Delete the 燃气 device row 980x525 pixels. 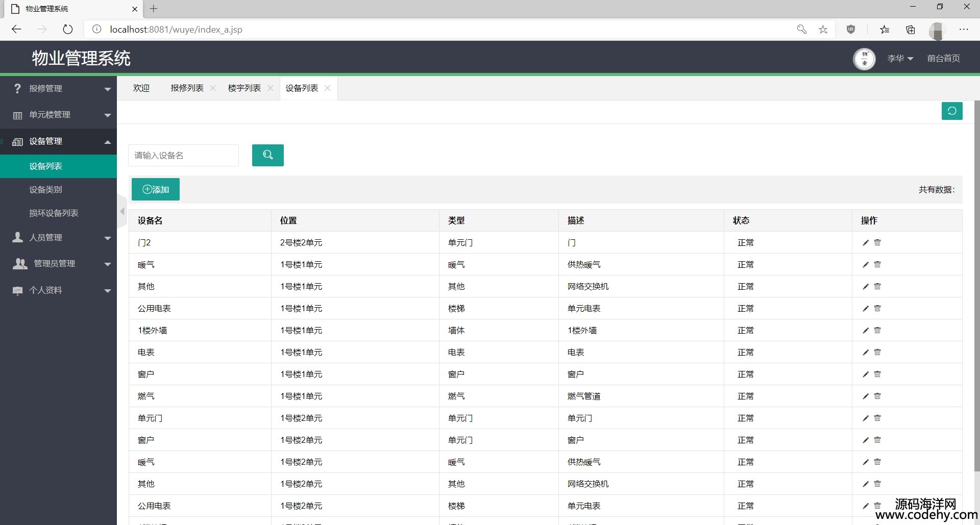point(877,396)
